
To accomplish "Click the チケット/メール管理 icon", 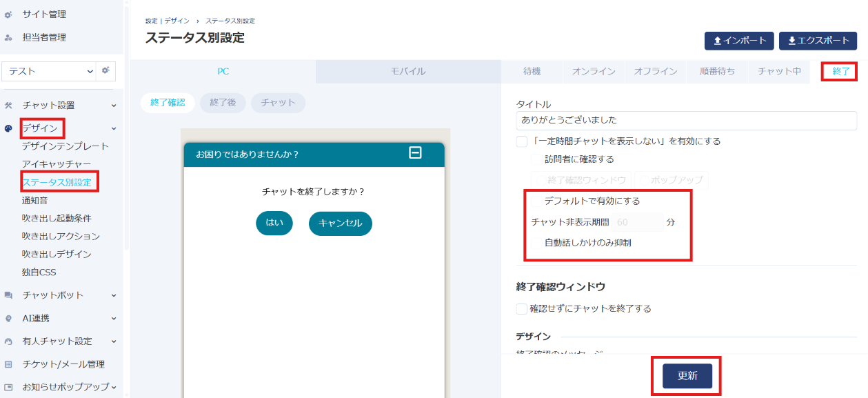I will 8,364.
